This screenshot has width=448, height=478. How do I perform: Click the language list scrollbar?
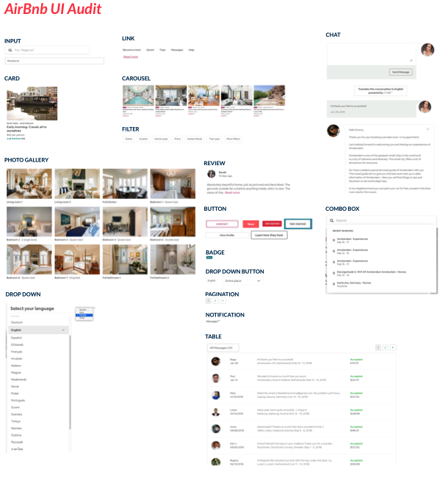tap(71, 383)
